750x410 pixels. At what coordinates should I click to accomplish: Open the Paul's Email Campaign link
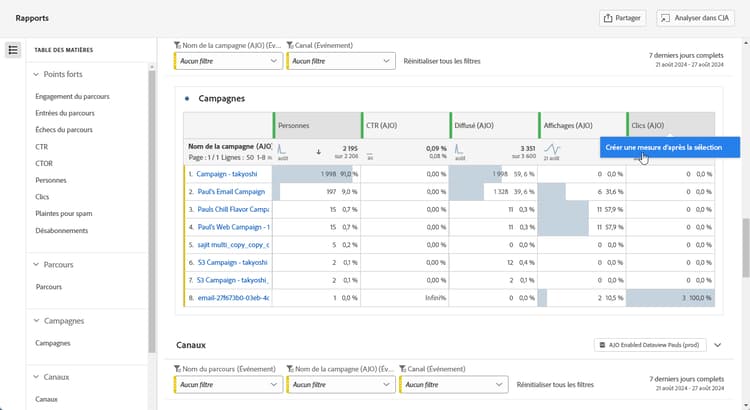coord(231,192)
